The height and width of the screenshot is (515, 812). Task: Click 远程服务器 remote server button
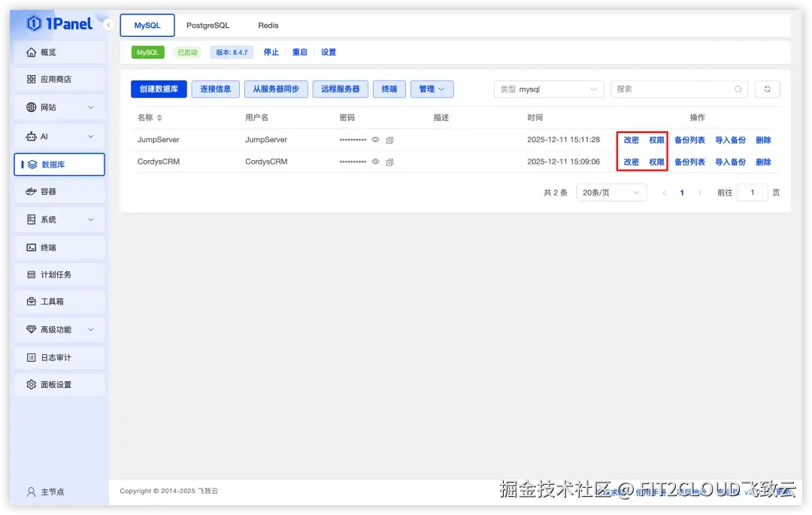[341, 89]
